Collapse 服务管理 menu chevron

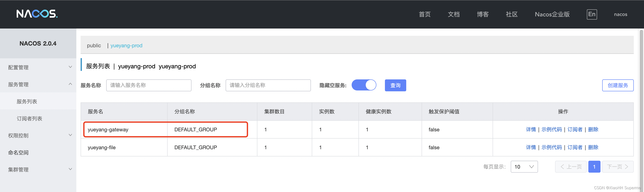[x=70, y=84]
